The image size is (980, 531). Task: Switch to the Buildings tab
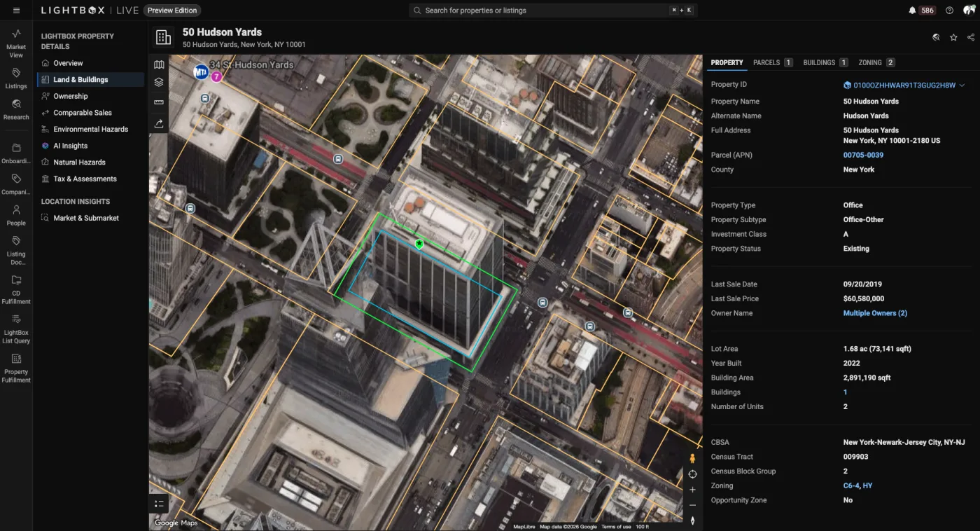[825, 62]
